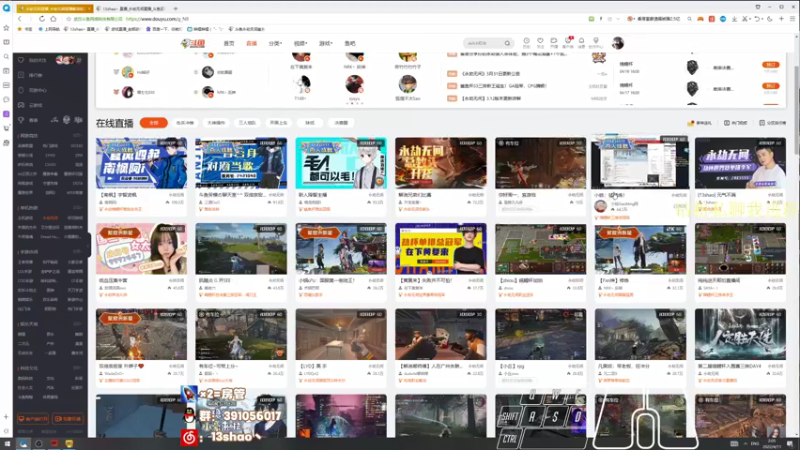Open the search icon in browser left sidebar
800x450 pixels.
pyautogui.click(x=6, y=57)
